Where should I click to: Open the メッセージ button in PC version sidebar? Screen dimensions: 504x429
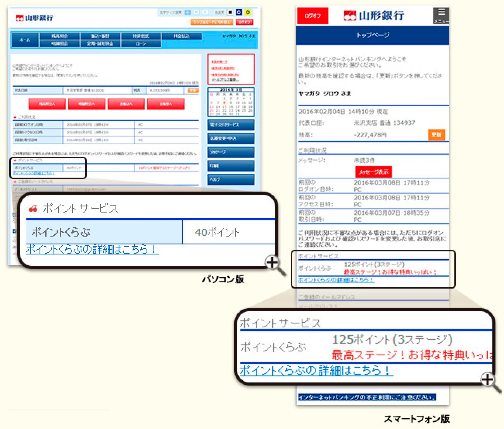coord(231,152)
